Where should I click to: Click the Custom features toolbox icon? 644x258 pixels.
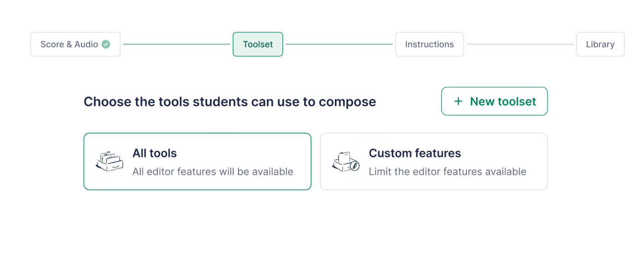[x=345, y=162]
